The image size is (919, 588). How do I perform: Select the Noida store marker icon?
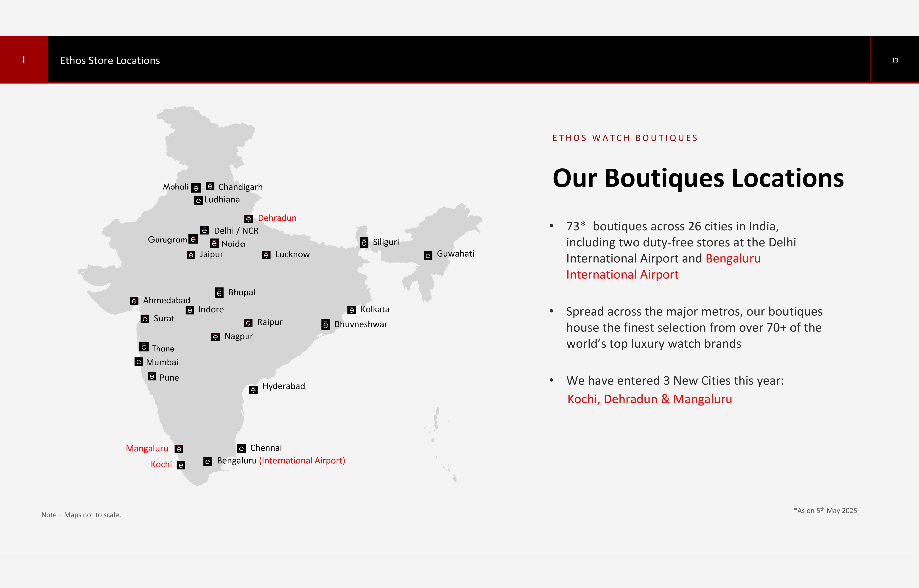[214, 243]
